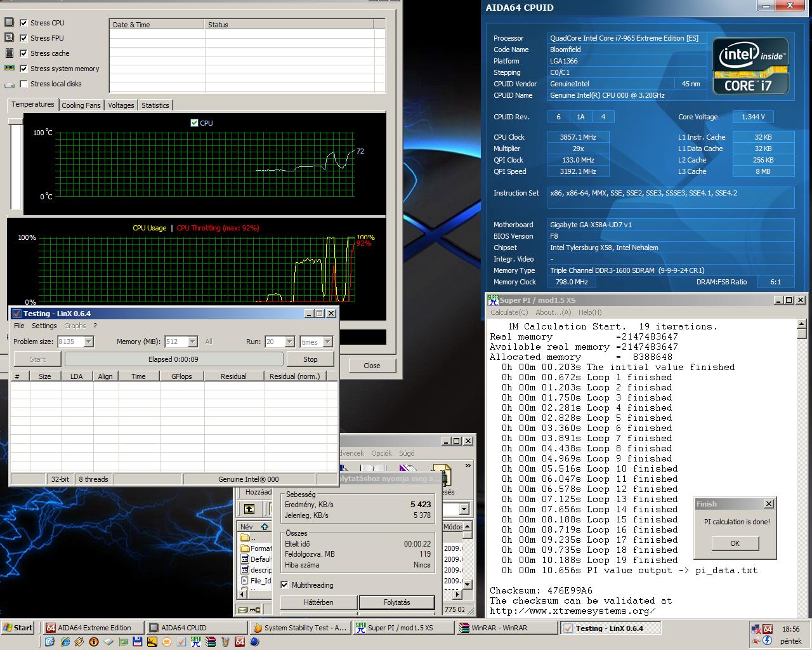Launch WinRAR from quick launch books icon

click(x=211, y=642)
